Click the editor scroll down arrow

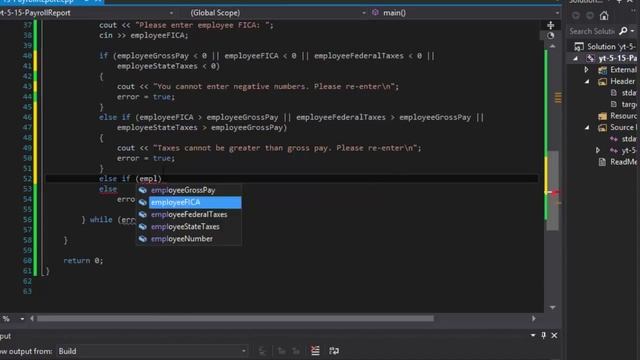pyautogui.click(x=552, y=307)
